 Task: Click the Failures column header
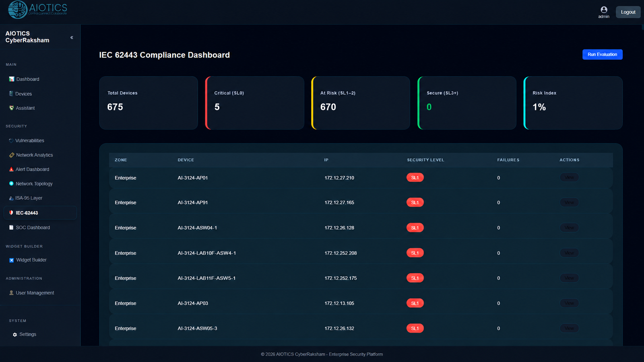[x=508, y=160]
